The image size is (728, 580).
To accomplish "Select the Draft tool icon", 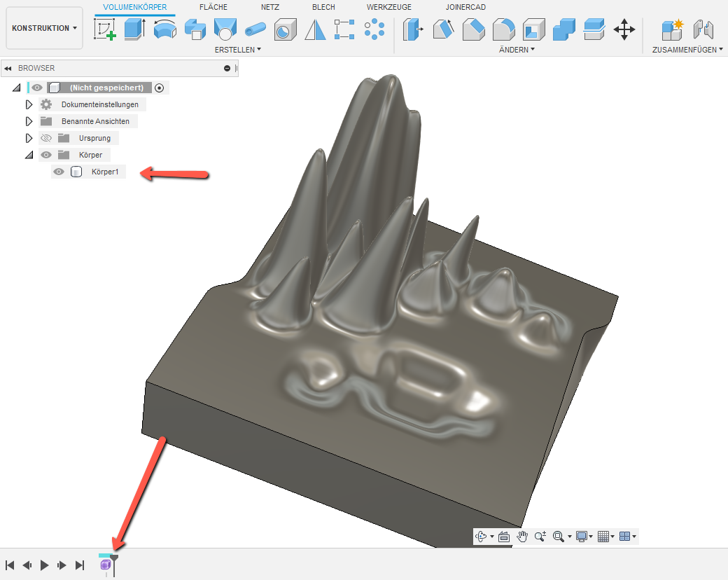I will click(443, 29).
